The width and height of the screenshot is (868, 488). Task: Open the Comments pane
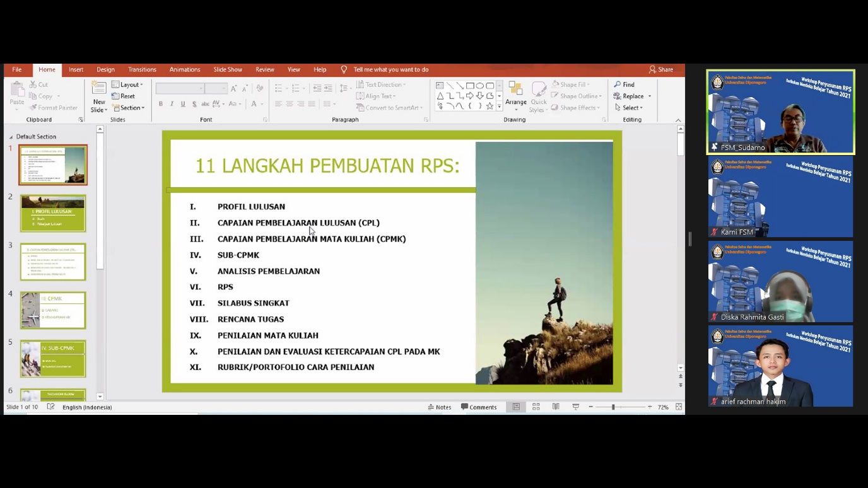tap(479, 407)
